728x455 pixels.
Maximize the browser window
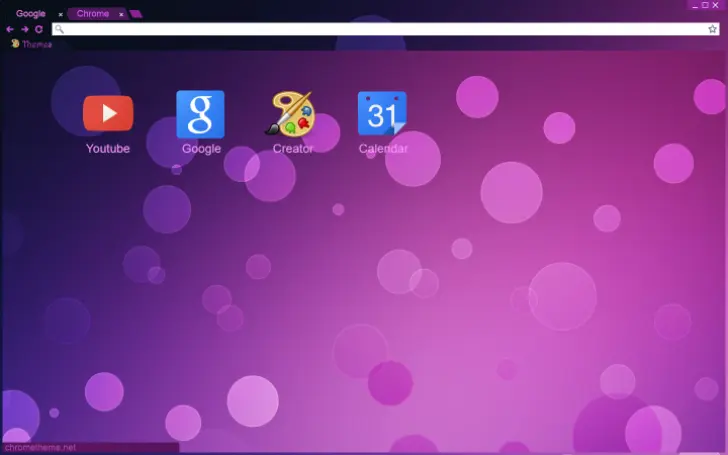click(x=705, y=5)
